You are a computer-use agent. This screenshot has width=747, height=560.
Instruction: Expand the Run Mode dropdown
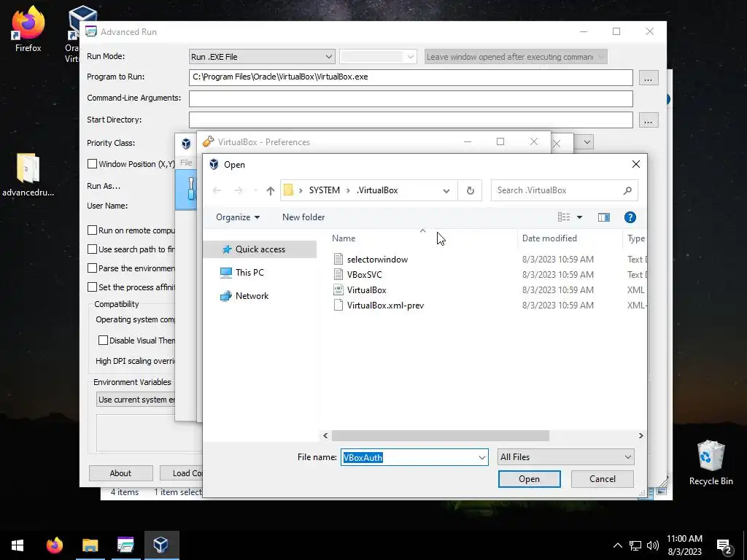329,57
